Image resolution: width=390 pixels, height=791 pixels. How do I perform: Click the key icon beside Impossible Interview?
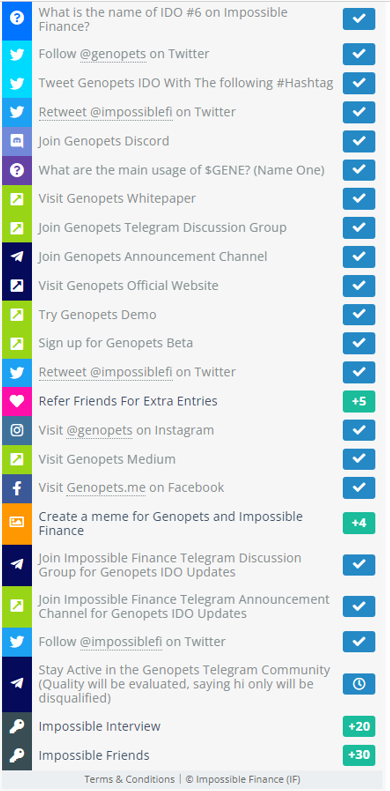coord(17,726)
